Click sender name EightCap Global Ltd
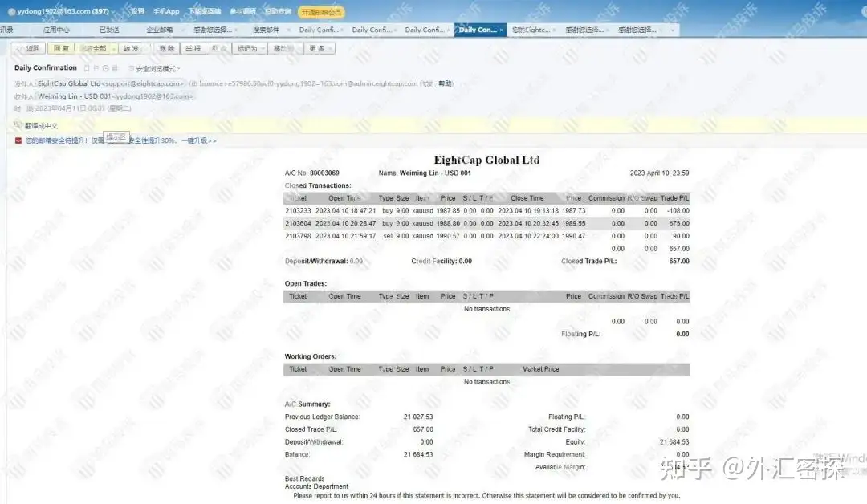This screenshot has width=867, height=504. (69, 83)
